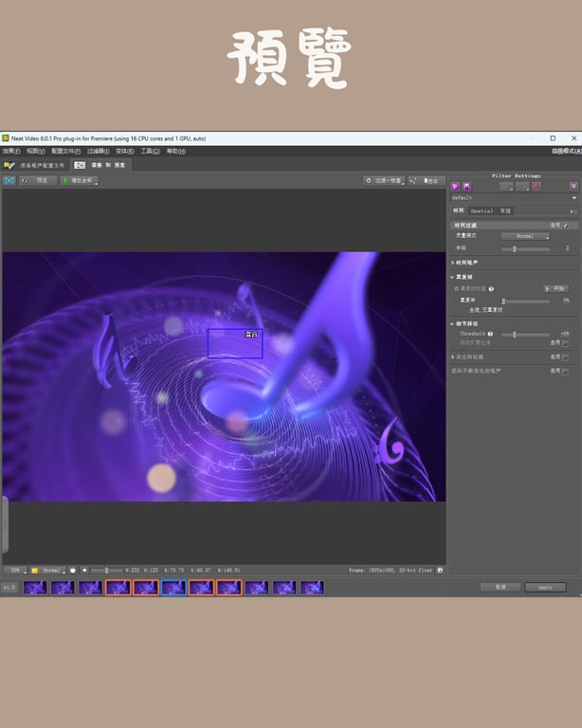Click the fit-to-window icon left of Preview

[9, 181]
